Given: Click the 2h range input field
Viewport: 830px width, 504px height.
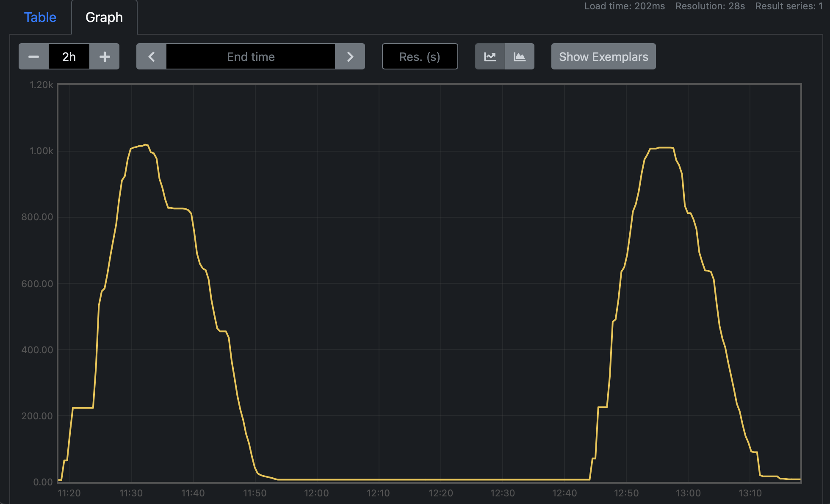Looking at the screenshot, I should pyautogui.click(x=69, y=56).
